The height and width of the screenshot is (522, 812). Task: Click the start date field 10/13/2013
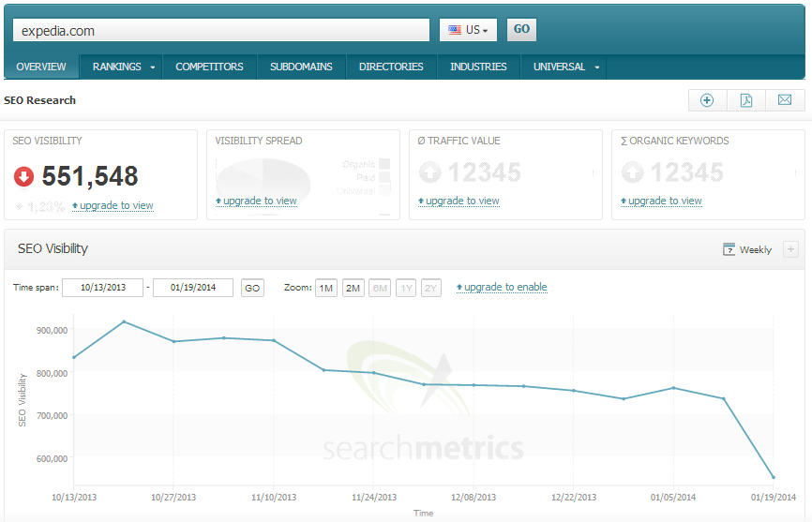point(102,288)
